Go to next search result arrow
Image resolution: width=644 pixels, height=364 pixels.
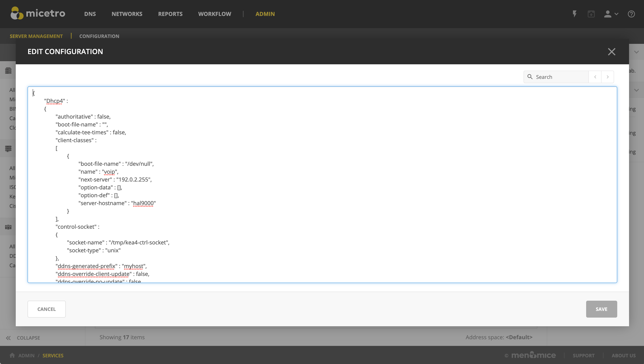coord(607,77)
